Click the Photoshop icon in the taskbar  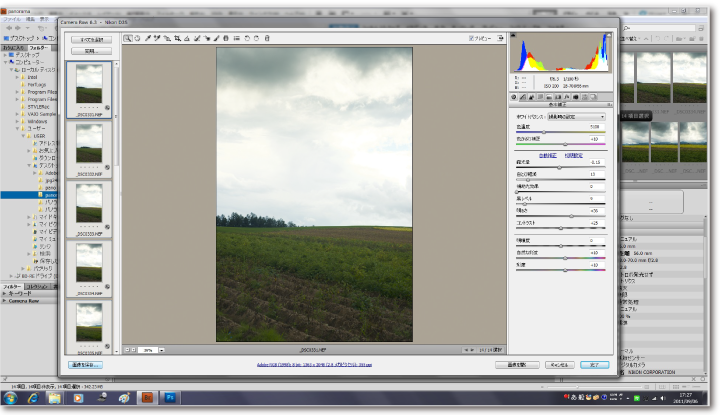170,397
